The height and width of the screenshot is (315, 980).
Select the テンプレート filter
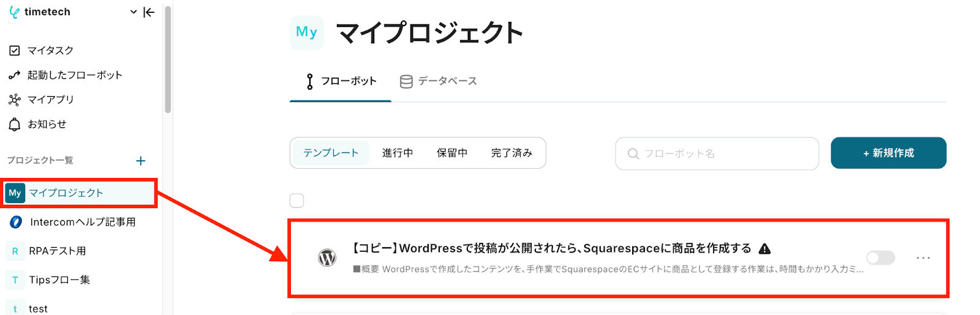(x=331, y=153)
